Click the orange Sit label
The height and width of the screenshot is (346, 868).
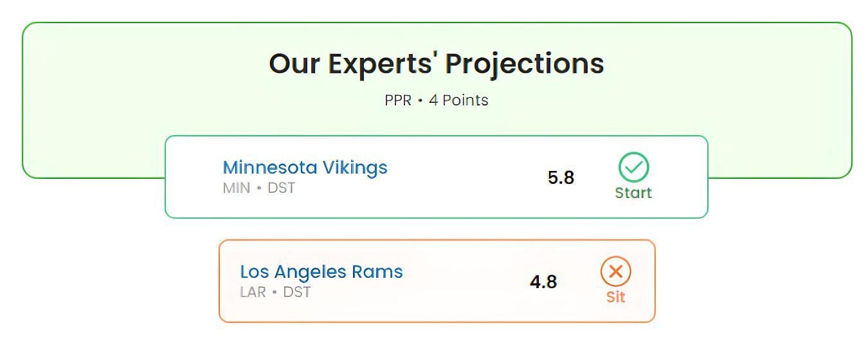coord(615,297)
